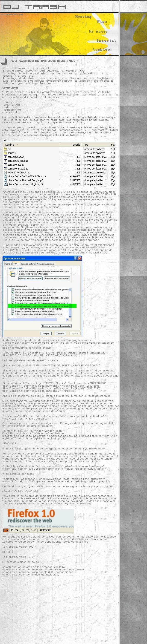Select the convert32_xp.bat file icon
This screenshot has width=147, height=644.
click(x=6, y=161)
